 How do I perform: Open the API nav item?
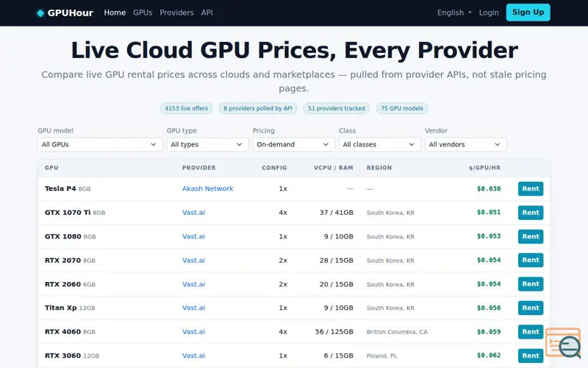[x=207, y=13]
